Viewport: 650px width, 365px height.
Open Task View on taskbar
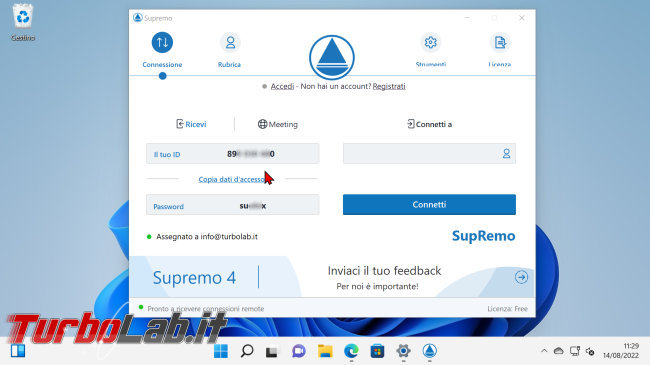tap(272, 351)
